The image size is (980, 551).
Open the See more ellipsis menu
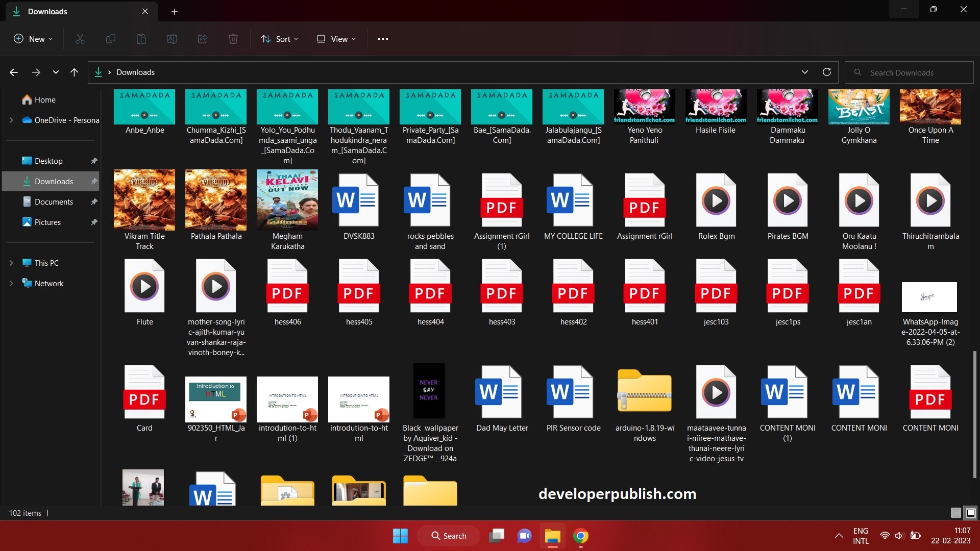point(383,39)
